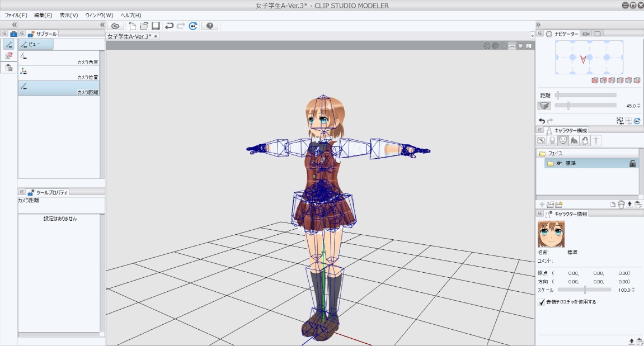The width and height of the screenshot is (644, 346).
Task: Adjust the スケール slider
Action: click(x=585, y=290)
